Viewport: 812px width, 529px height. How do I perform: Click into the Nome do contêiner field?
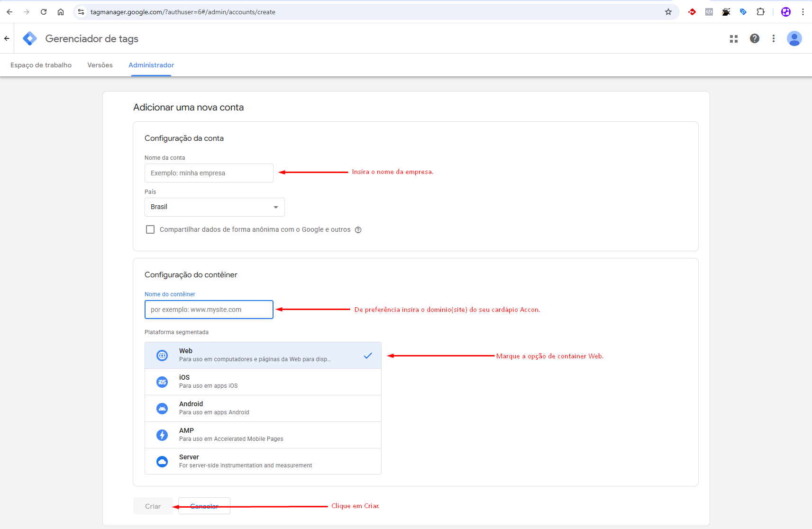[x=209, y=310]
